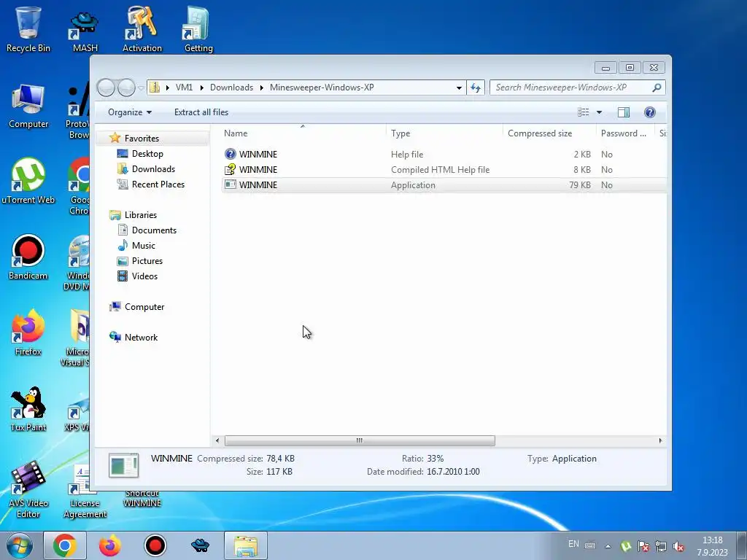Expand the arrow after VM1 breadcrumb
The height and width of the screenshot is (560, 747).
tap(201, 87)
